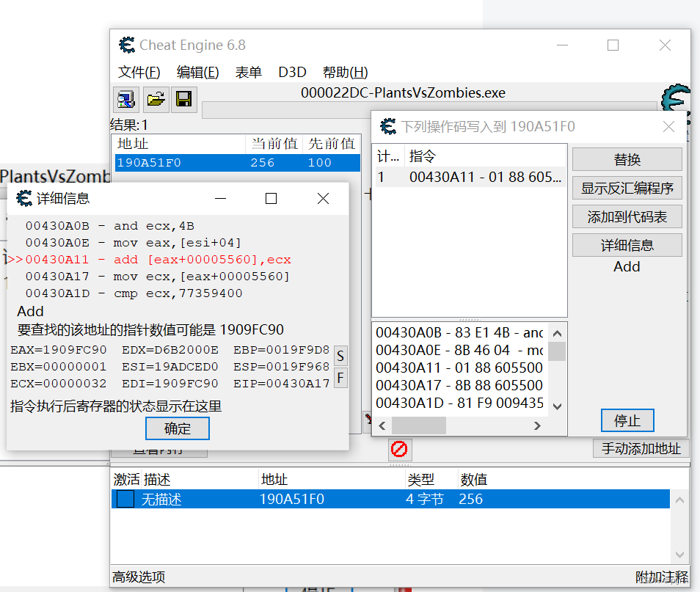This screenshot has height=592, width=700.
Task: Open the 帮助(H) menu
Action: click(345, 72)
